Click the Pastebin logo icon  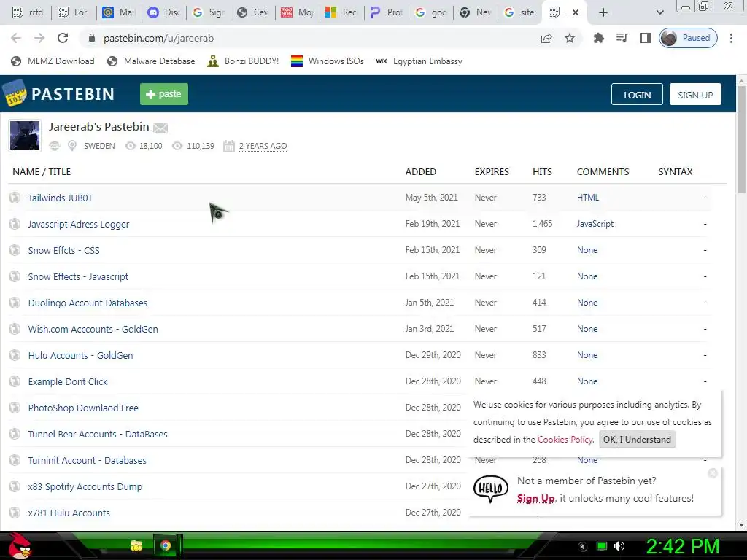coord(15,93)
